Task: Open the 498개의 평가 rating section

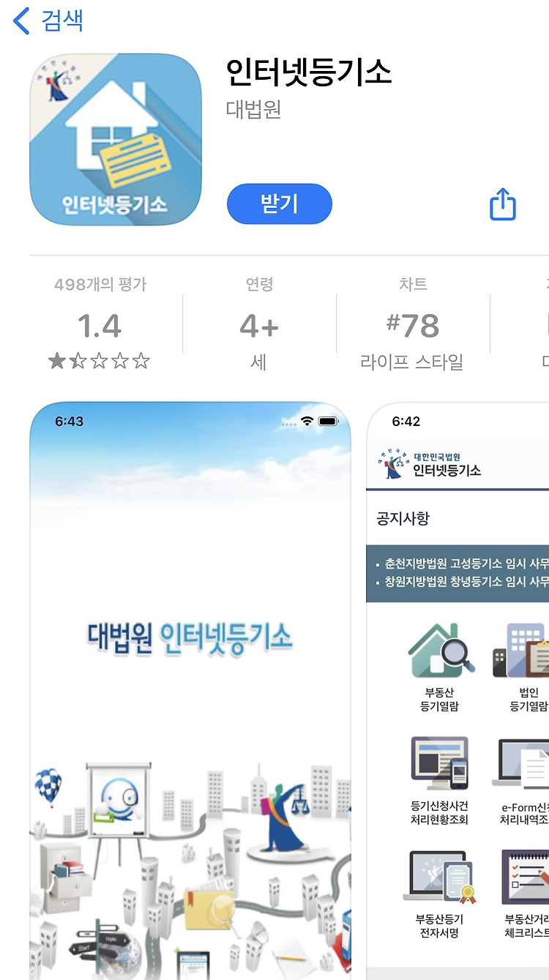Action: [100, 285]
